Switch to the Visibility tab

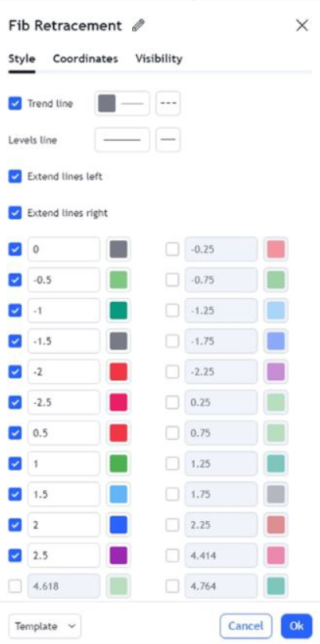(x=159, y=59)
